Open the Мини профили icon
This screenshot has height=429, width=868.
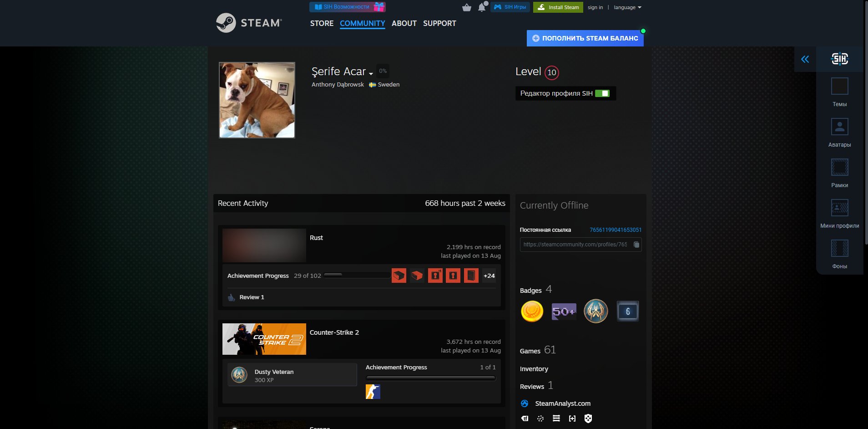(x=839, y=208)
